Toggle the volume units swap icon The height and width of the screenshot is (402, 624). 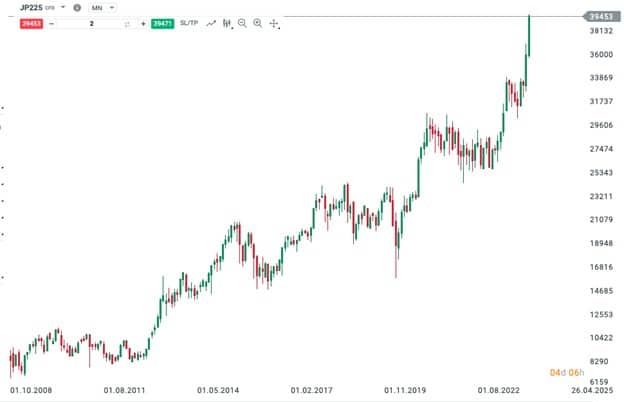click(x=127, y=24)
